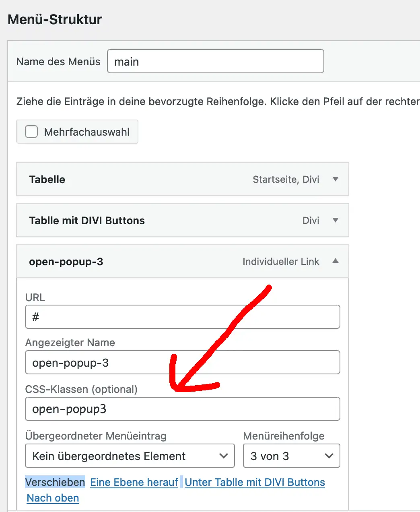Click the Startseite, Divi type label
420x512 pixels.
(x=286, y=180)
